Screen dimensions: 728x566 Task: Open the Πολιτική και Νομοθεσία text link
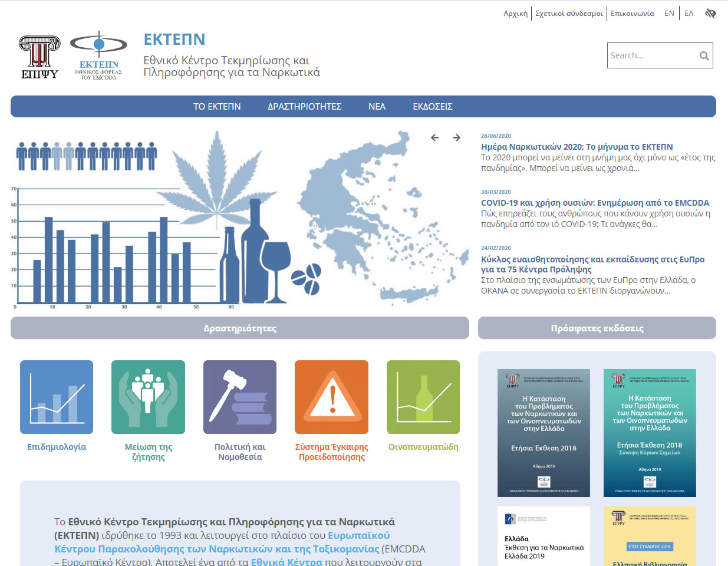click(x=240, y=452)
